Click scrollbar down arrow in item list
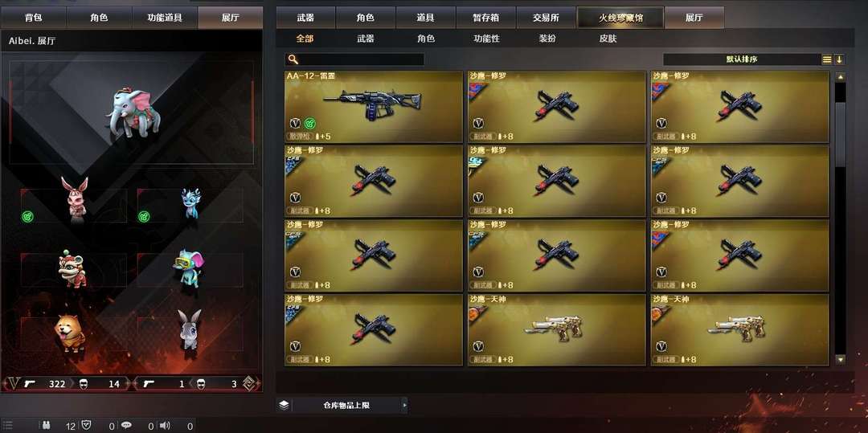The width and height of the screenshot is (868, 433). coord(841,359)
